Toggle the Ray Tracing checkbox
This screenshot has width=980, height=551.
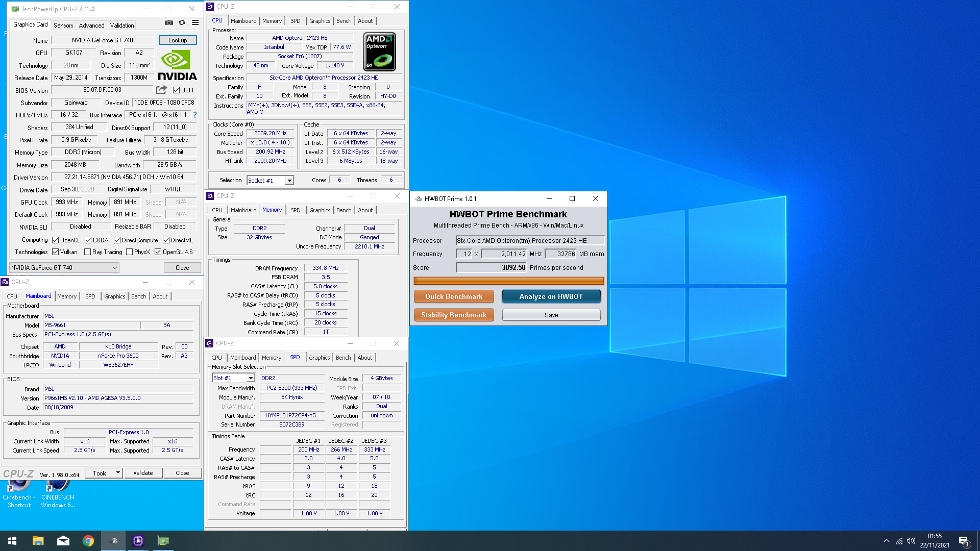point(87,252)
